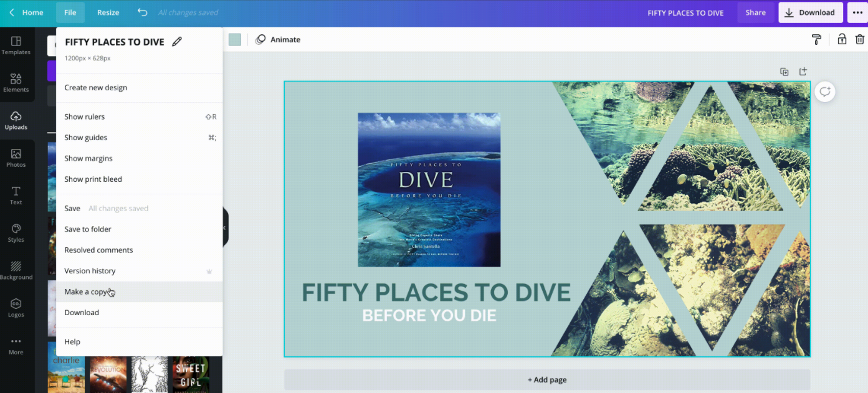
Task: Choose Save to folder
Action: pyautogui.click(x=140, y=229)
